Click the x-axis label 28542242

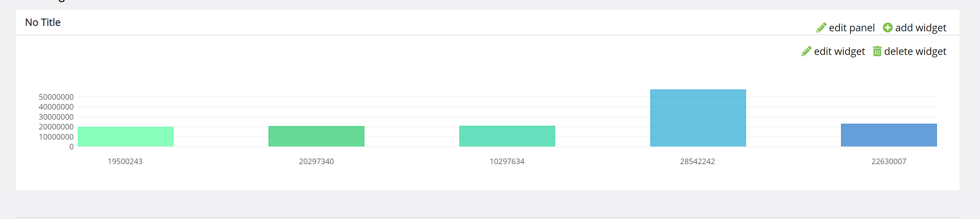(x=698, y=161)
